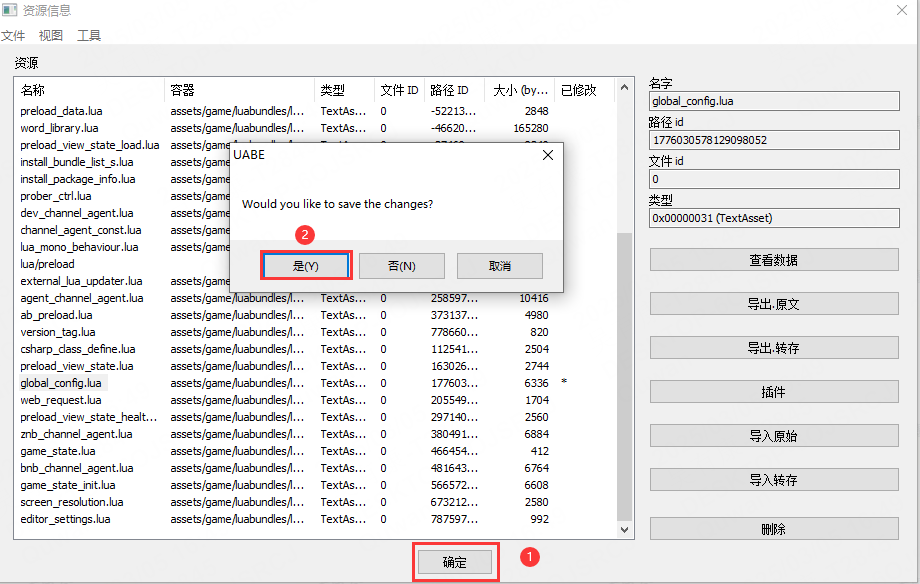920x584 pixels.
Task: Open the 工具 menu
Action: coord(89,35)
